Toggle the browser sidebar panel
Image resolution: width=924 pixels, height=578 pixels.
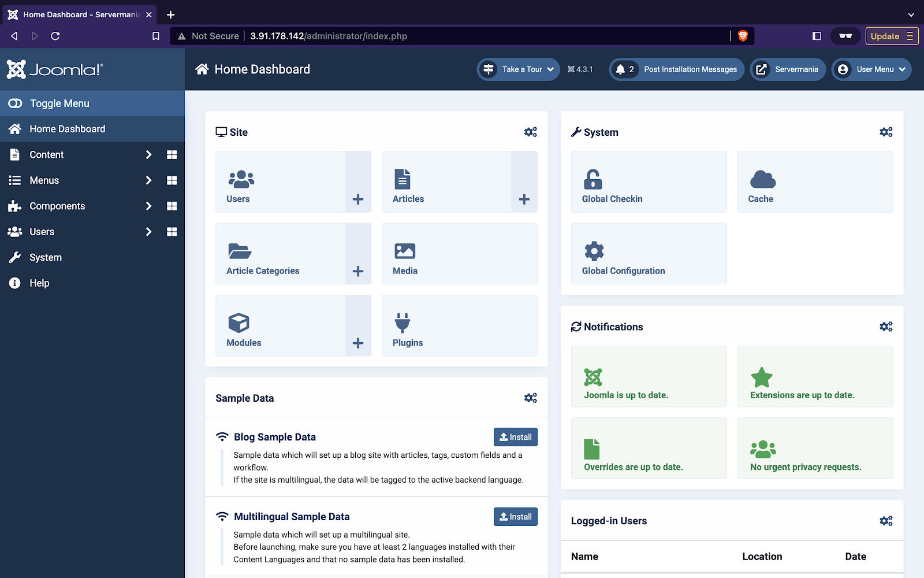pyautogui.click(x=817, y=36)
